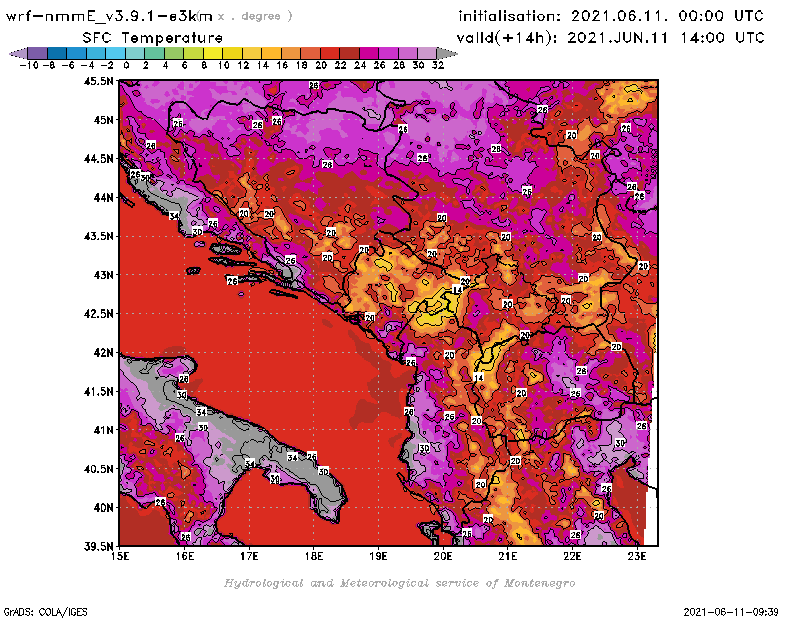This screenshot has height=618, width=800.
Task: Pick the dark blue -8 to -6 scale segment
Action: pos(57,53)
